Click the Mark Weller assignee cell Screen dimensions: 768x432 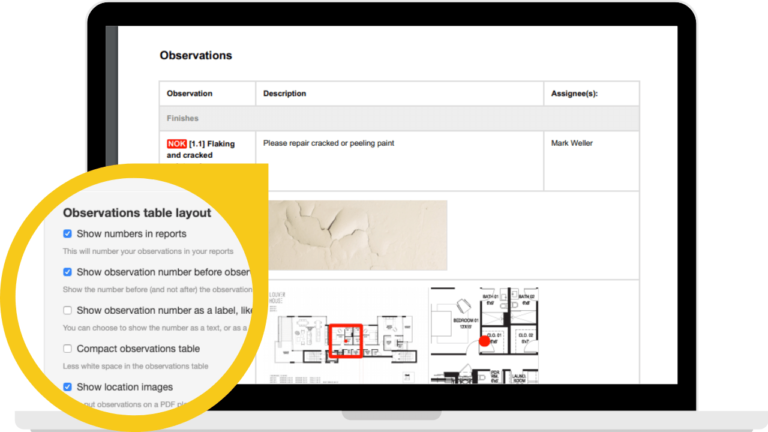pos(591,161)
